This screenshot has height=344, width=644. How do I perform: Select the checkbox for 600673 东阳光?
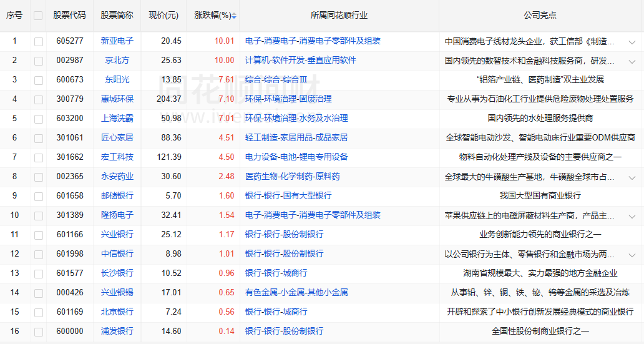[x=39, y=80]
